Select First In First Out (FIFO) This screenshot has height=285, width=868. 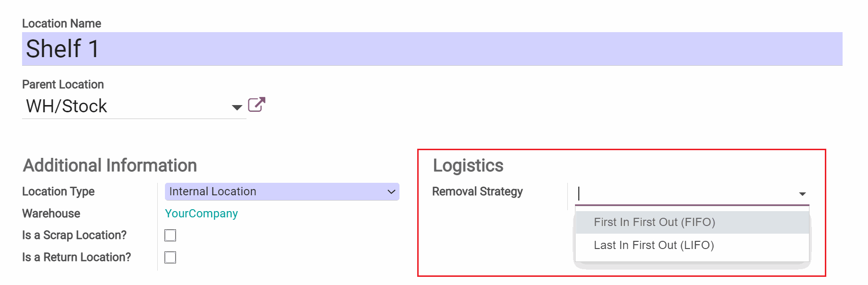tap(654, 222)
